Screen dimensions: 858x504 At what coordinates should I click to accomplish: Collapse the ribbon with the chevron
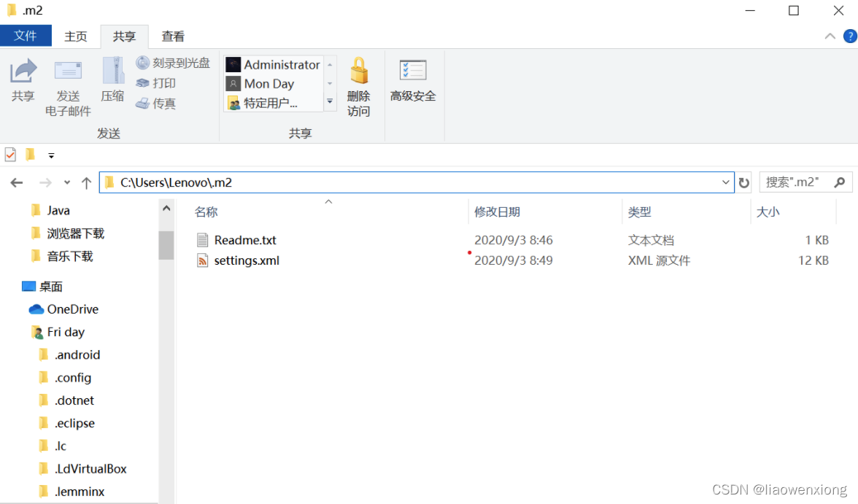point(830,36)
